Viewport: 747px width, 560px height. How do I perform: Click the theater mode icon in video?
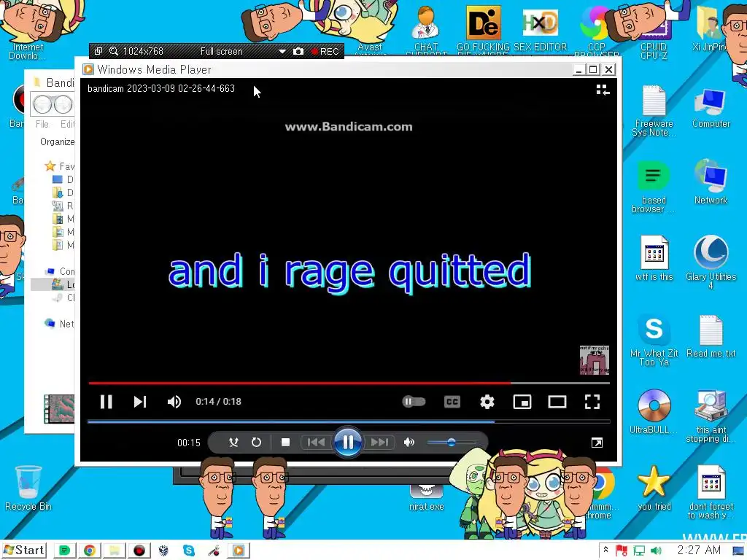557,402
